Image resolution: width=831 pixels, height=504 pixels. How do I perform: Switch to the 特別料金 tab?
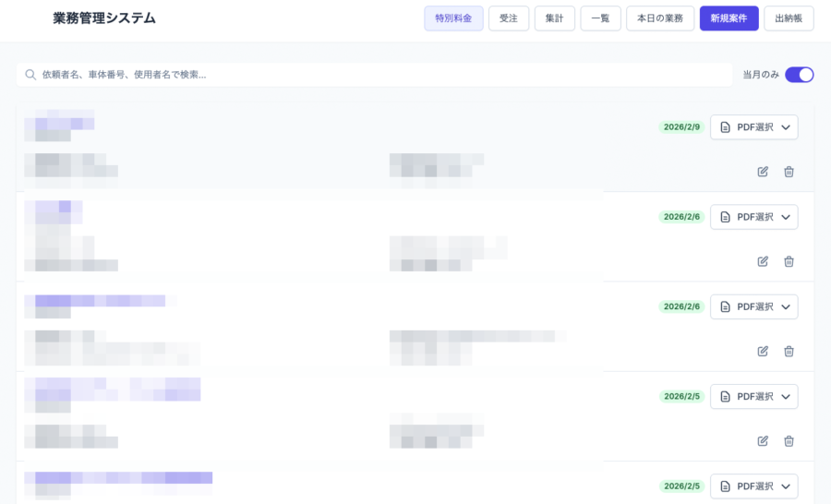click(453, 18)
